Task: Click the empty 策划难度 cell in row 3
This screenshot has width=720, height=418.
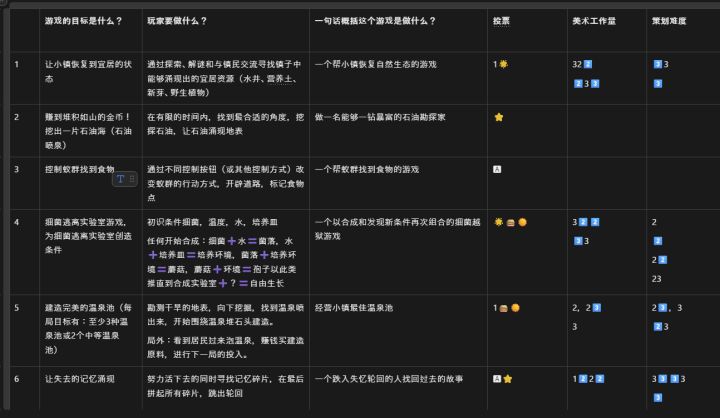Action: tap(683, 183)
